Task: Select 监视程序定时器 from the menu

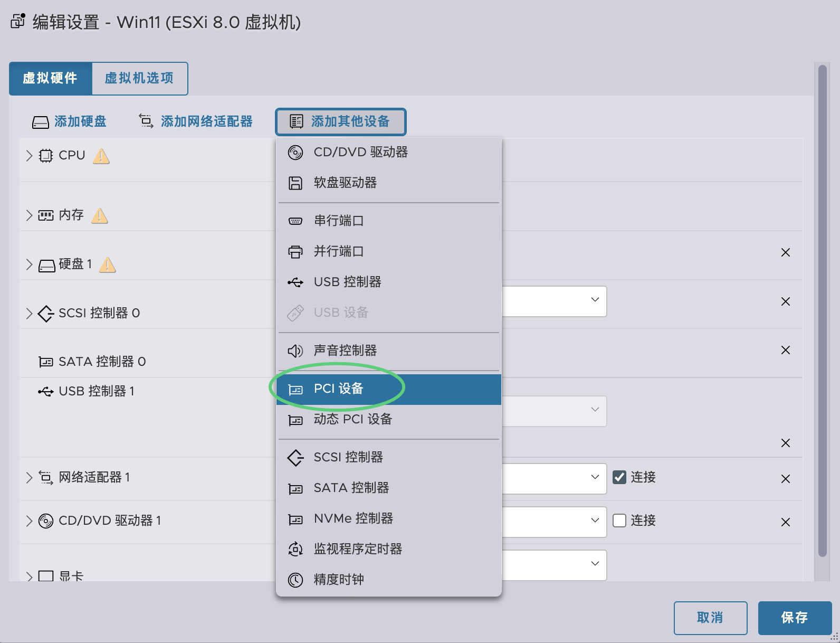Action: point(357,549)
